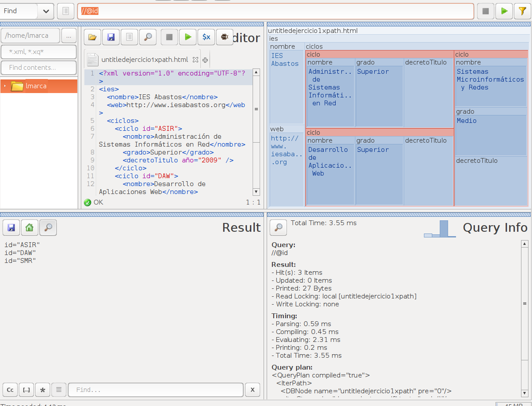Open the Find mode dropdown

[45, 11]
